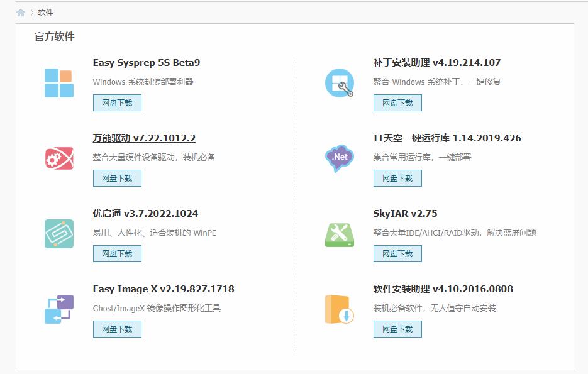
Task: Click the 万能驱动 red gear icon
Action: point(59,158)
